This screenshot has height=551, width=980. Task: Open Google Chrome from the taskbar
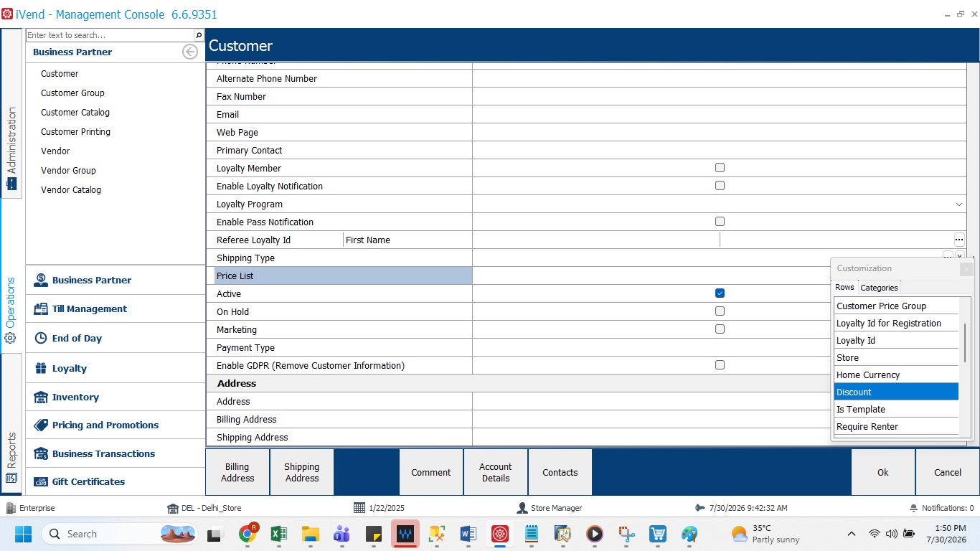(x=248, y=534)
